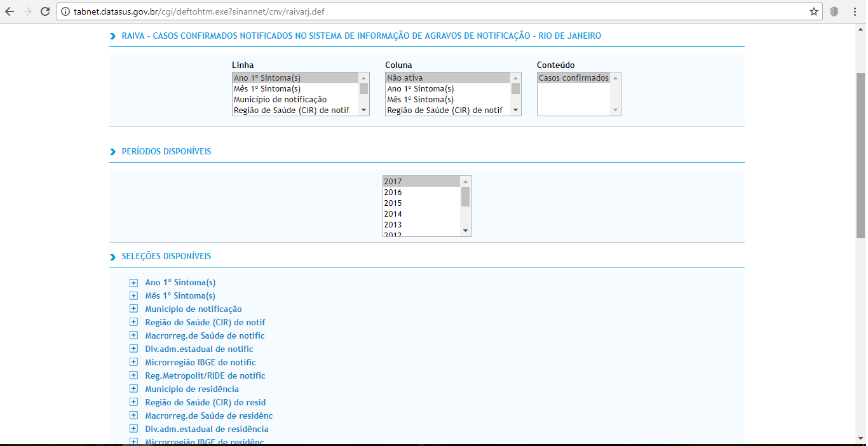Viewport: 868px width, 446px height.
Task: Click the periods list scroll-down arrow
Action: [x=465, y=230]
